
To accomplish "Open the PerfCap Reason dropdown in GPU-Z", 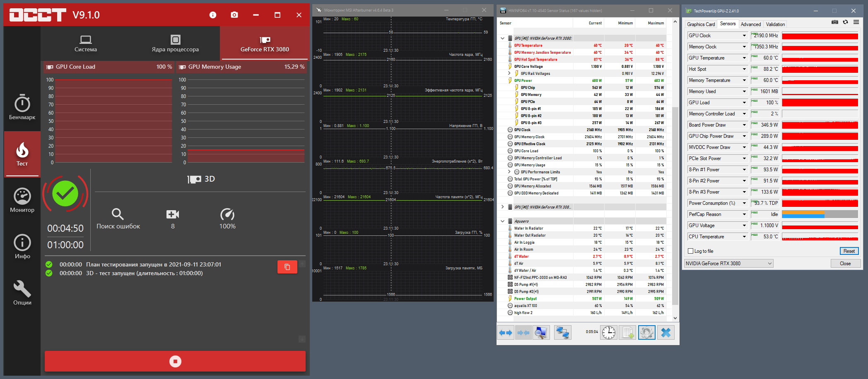I will click(x=744, y=214).
